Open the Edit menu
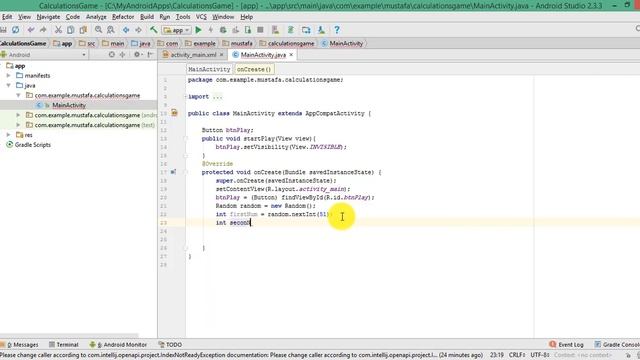Viewport: 640px width, 360px height. click(7, 17)
